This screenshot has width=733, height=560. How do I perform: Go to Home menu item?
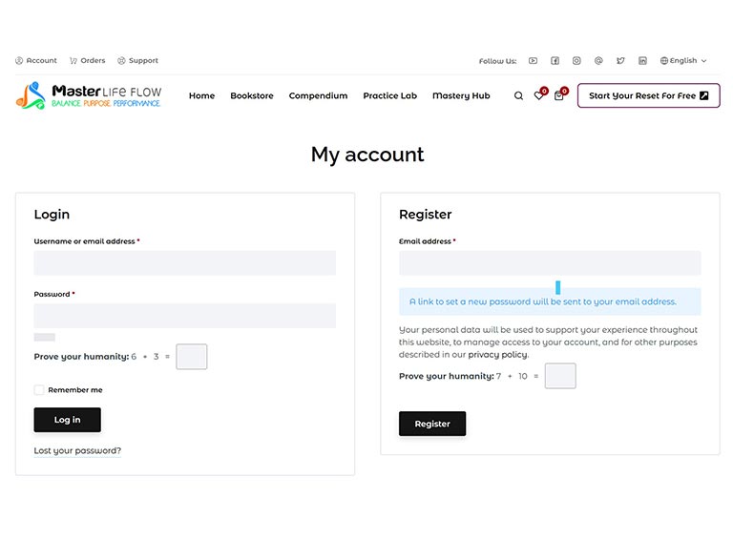202,95
